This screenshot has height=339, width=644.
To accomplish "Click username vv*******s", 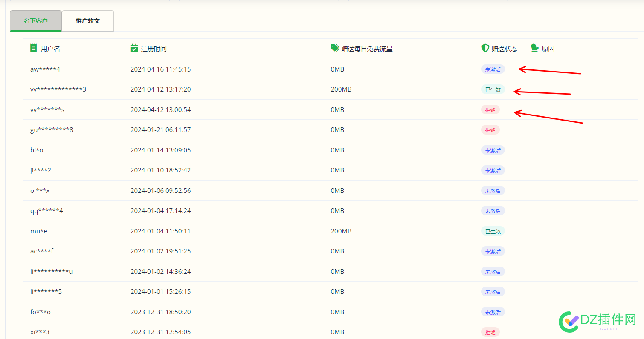I will 47,109.
